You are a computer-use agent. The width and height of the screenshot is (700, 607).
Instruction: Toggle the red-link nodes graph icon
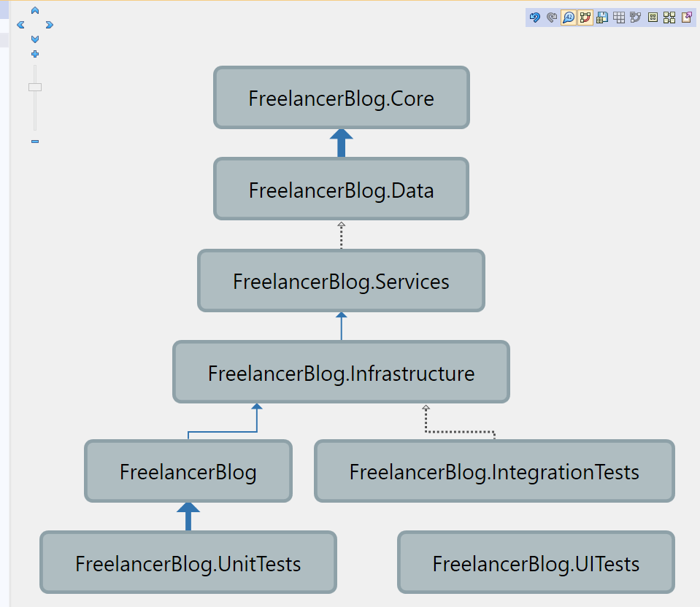[x=585, y=18]
